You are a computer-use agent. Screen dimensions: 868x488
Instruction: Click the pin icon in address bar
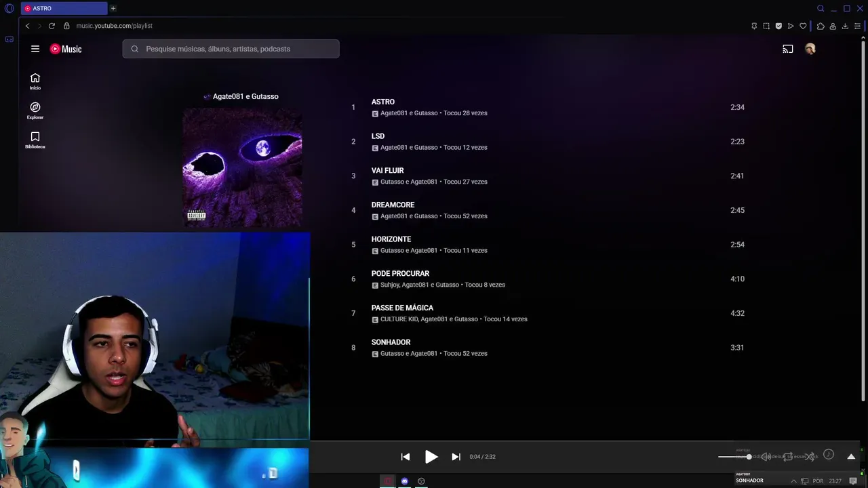(x=754, y=26)
